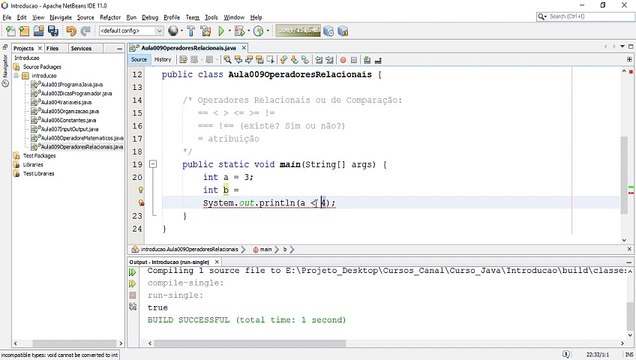Viewport: 636px width, 360px height.
Task: Click the Find Next Occurrence icon
Action: 249,60
